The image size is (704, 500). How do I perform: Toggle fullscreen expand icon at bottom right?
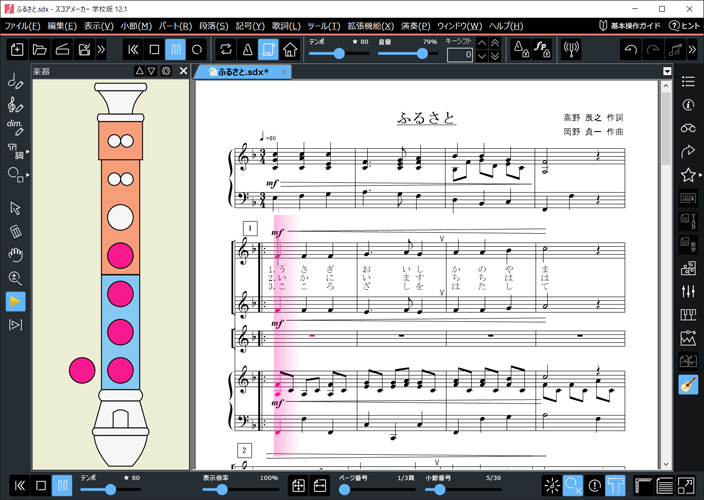[686, 486]
